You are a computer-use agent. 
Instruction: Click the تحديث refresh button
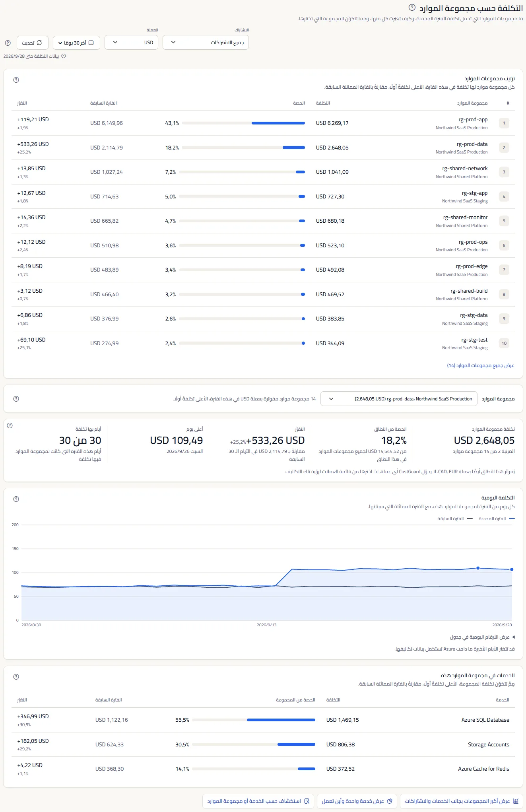click(x=33, y=43)
